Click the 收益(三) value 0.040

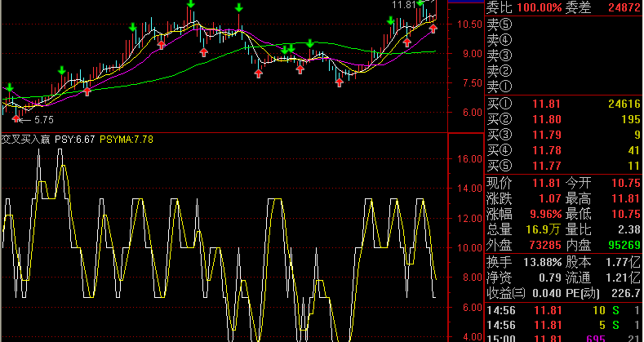point(547,294)
